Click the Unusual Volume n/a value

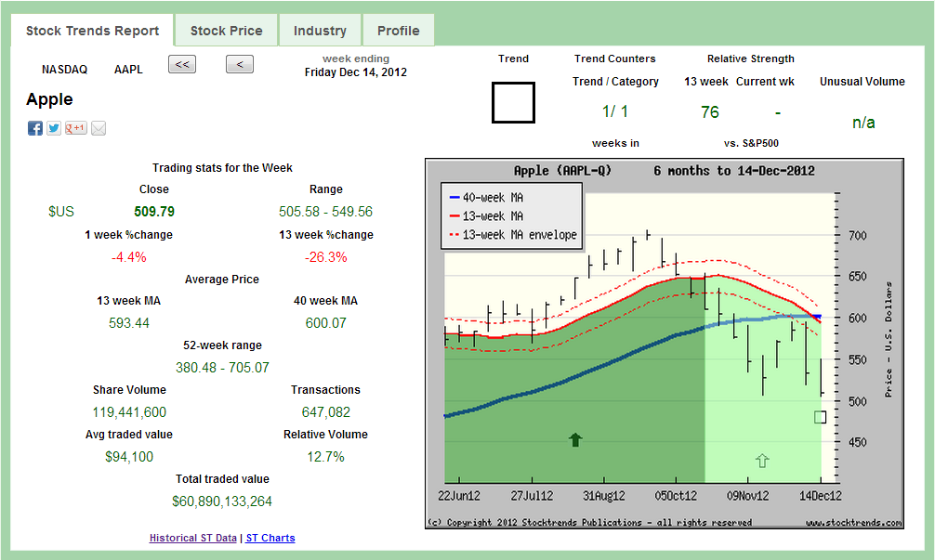[x=863, y=123]
